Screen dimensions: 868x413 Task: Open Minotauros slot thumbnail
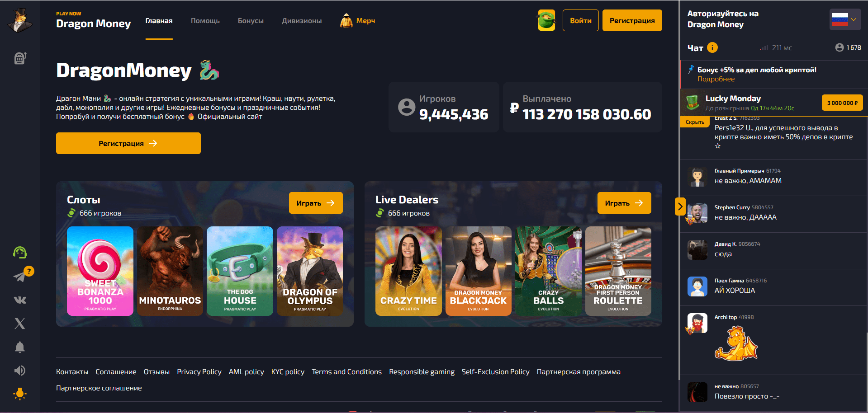170,271
